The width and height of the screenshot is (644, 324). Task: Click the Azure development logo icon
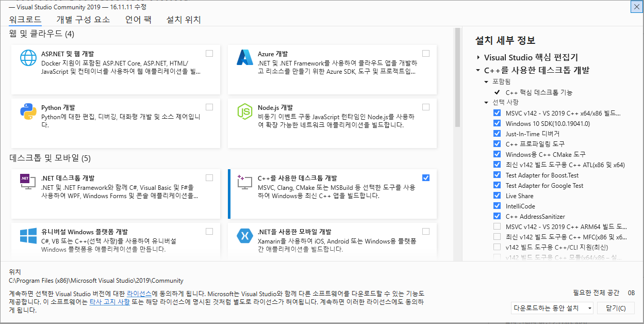pos(244,58)
